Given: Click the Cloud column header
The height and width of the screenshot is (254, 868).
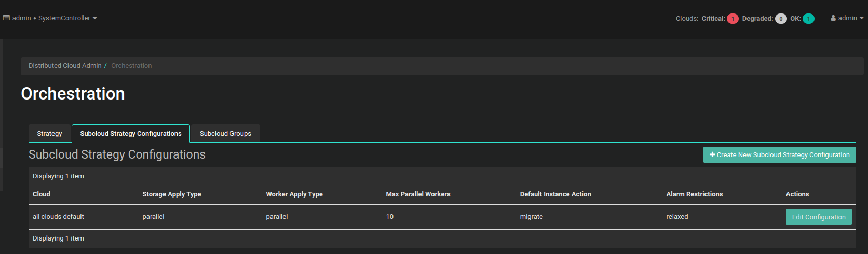Looking at the screenshot, I should click(x=42, y=194).
